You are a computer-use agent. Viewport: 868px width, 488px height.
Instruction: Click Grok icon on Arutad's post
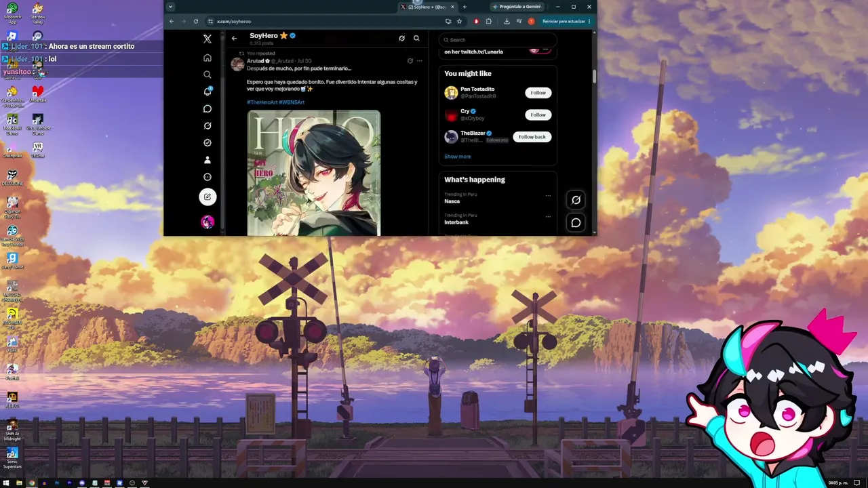tap(410, 61)
